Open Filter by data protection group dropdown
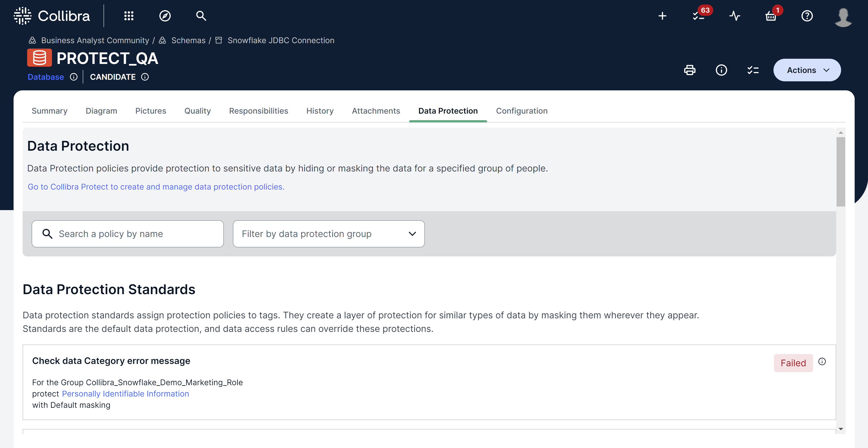The image size is (868, 448). pyautogui.click(x=329, y=234)
